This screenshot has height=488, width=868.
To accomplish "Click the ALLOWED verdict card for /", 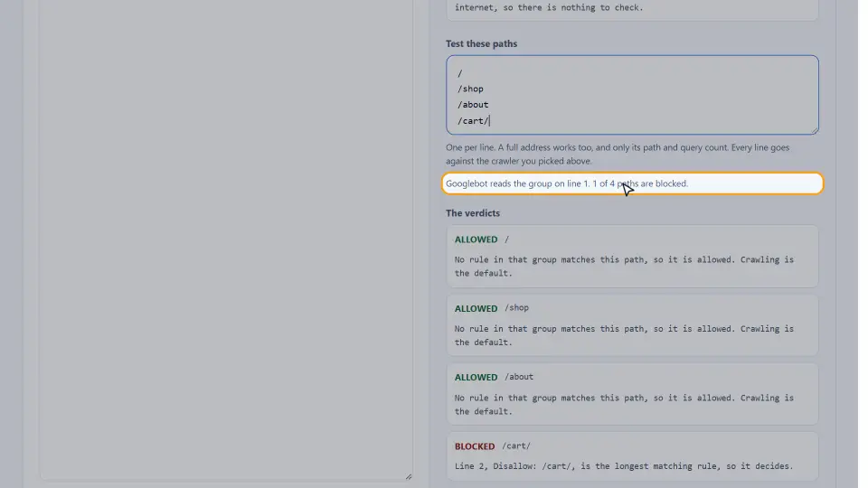I will [x=632, y=256].
